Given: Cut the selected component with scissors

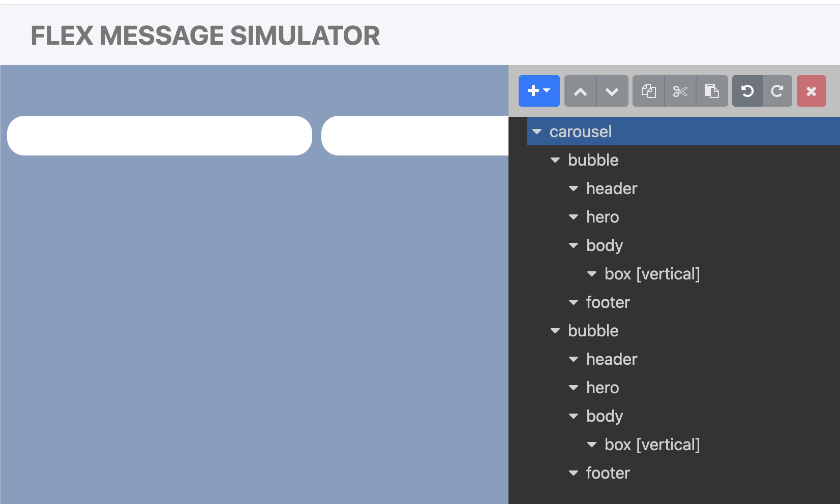Looking at the screenshot, I should pos(680,91).
